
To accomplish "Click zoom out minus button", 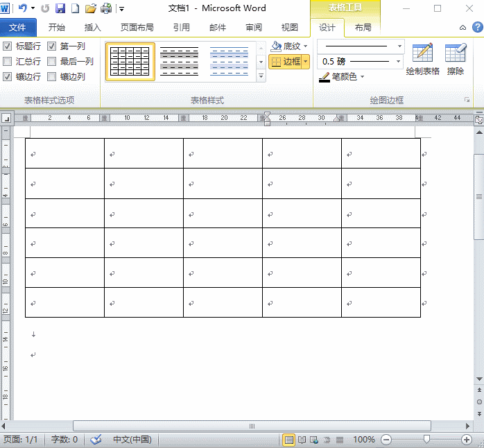I will 386,440.
